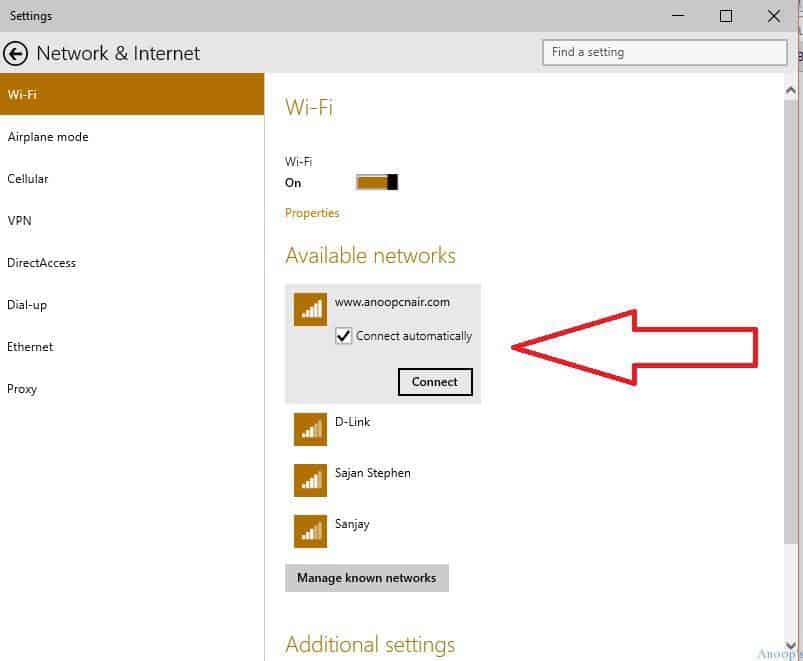Go to VPN settings
Screen dimensions: 803x661
19,221
